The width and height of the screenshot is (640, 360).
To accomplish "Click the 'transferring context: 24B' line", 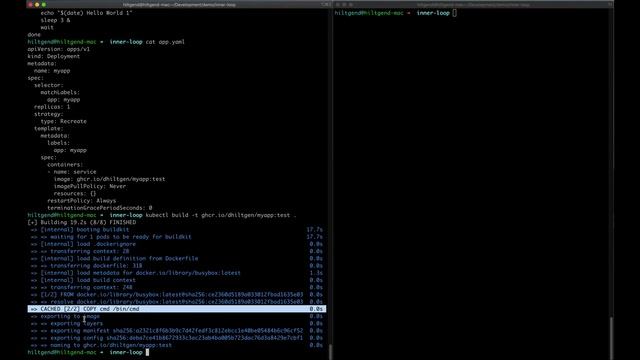I will [x=81, y=287].
